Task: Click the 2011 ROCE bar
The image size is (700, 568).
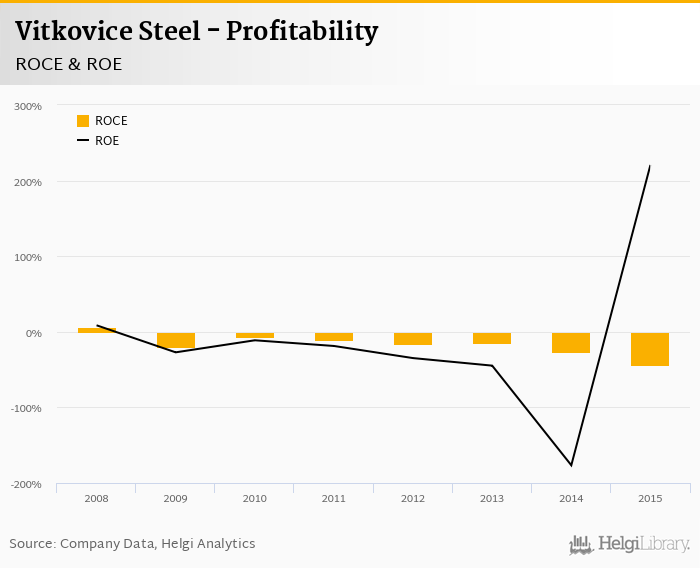Action: point(334,337)
